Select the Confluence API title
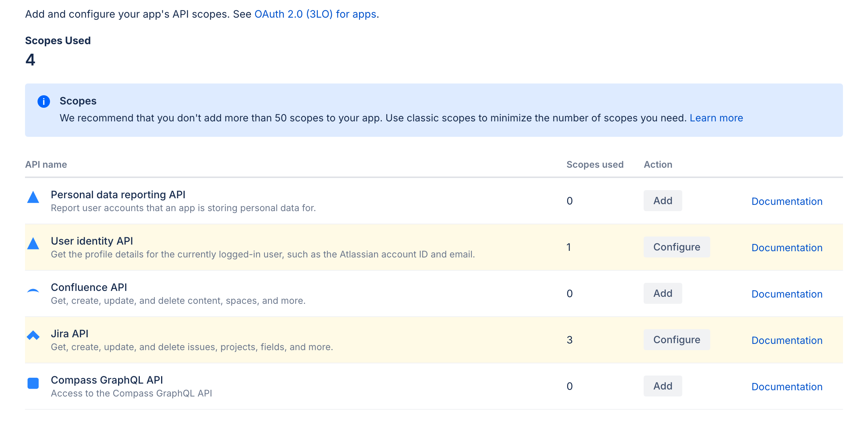Viewport: 868px width, 434px height. pos(89,287)
